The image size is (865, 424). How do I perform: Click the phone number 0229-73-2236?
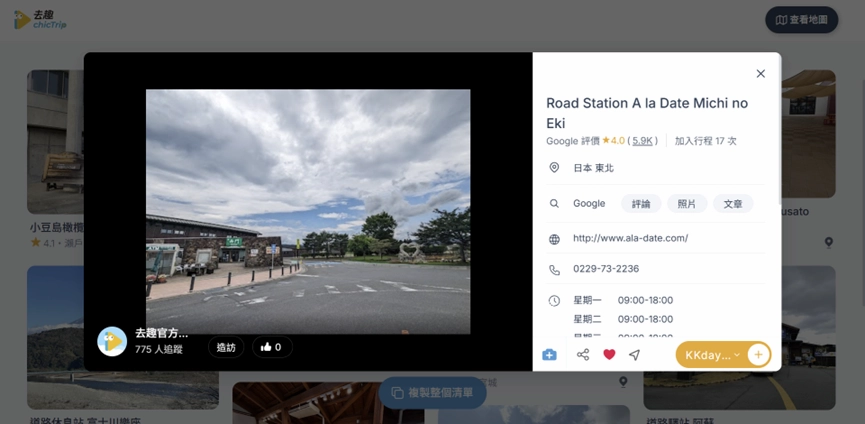pyautogui.click(x=606, y=269)
